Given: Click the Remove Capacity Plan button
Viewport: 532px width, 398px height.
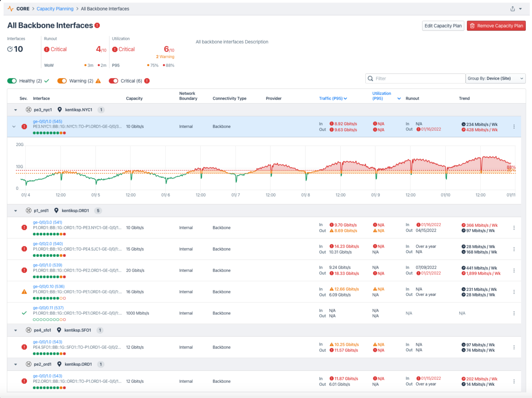Looking at the screenshot, I should (496, 26).
